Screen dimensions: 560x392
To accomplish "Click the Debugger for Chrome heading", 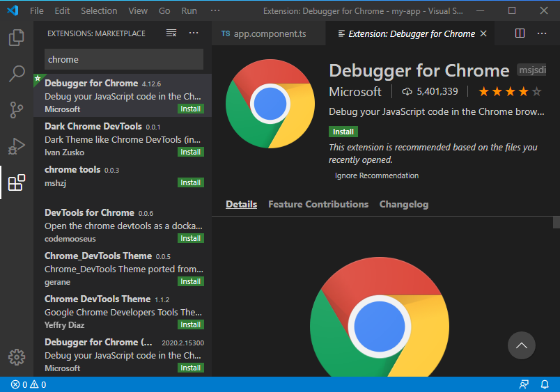I will [x=419, y=71].
